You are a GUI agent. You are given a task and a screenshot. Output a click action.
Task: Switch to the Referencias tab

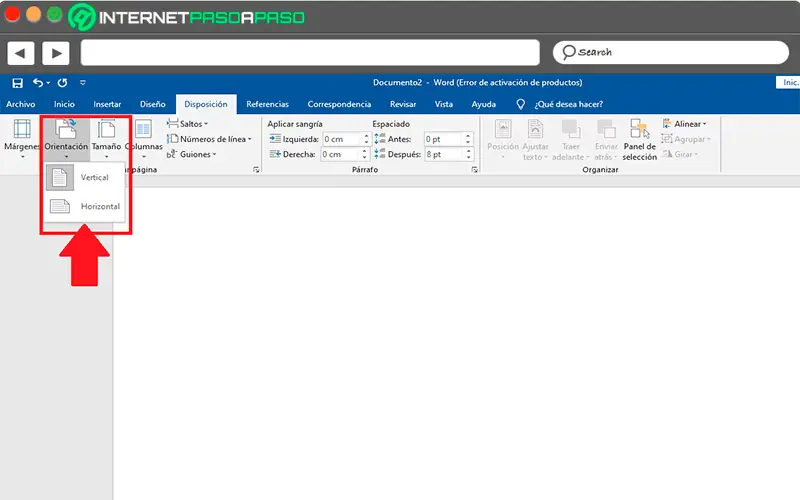267,104
